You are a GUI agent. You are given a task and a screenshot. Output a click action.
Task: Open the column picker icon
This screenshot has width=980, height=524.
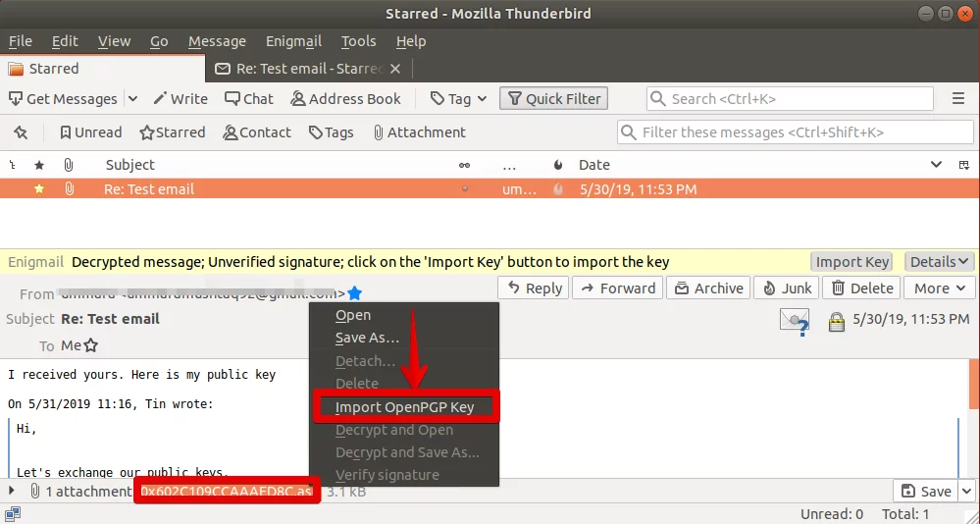point(963,165)
